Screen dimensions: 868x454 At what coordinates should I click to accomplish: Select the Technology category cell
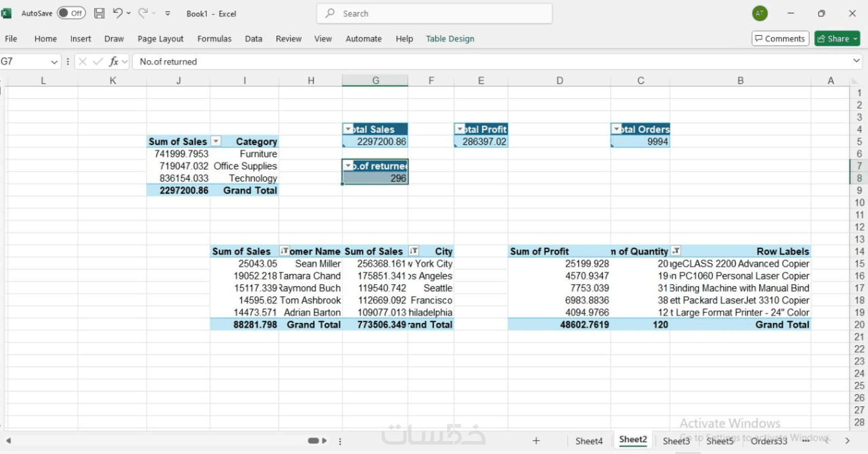(245, 178)
